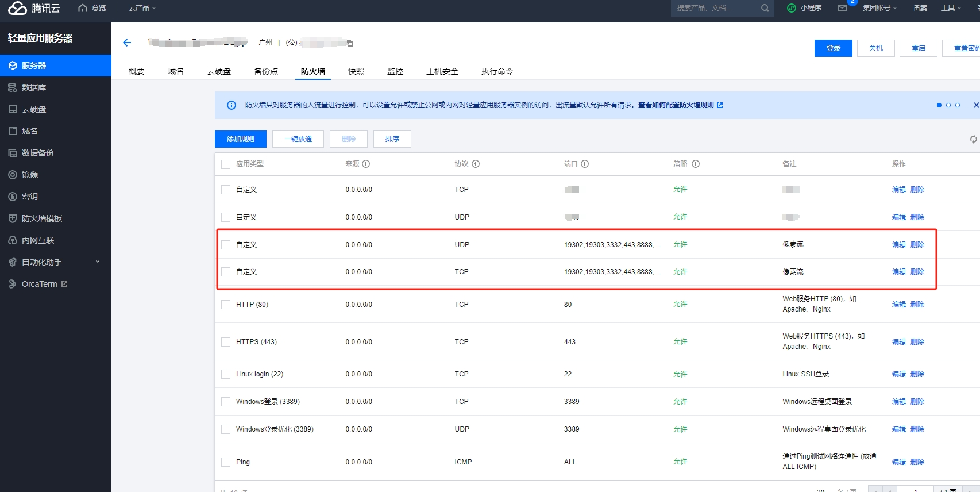The image size is (980, 492).
Task: Switch to the 监控 tab
Action: point(395,71)
